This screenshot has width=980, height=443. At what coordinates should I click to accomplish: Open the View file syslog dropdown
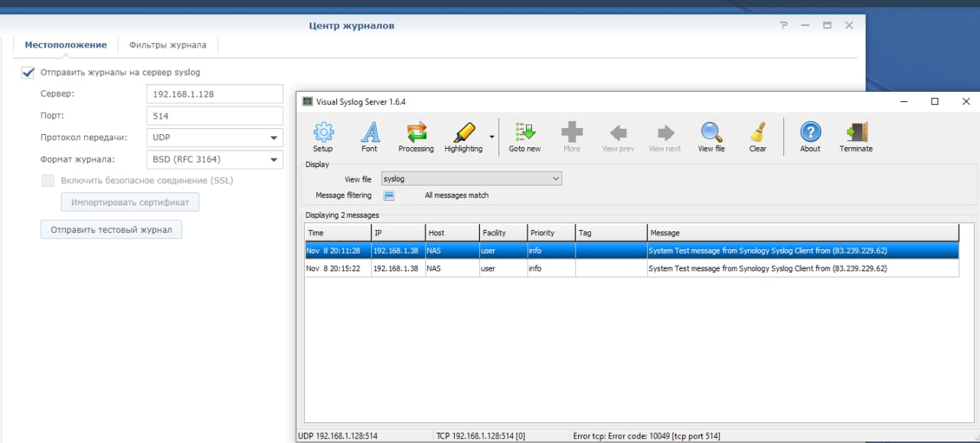point(472,179)
